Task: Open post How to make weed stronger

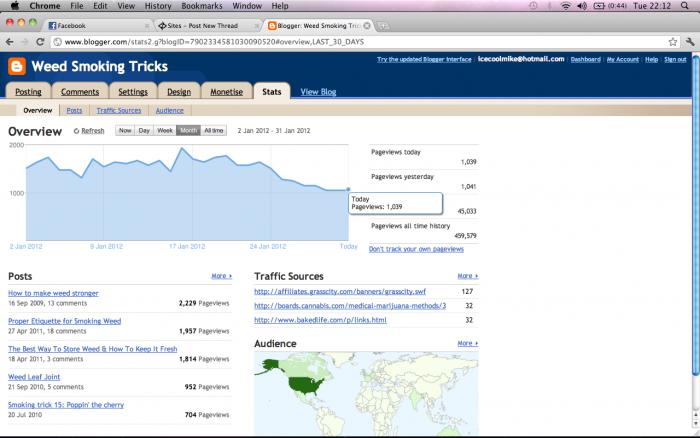Action: click(53, 293)
